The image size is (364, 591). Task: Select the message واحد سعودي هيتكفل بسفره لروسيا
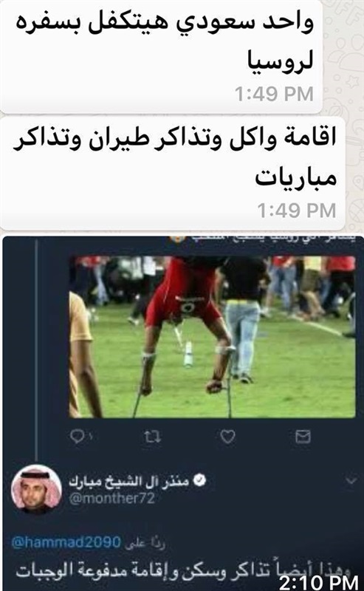point(161,57)
